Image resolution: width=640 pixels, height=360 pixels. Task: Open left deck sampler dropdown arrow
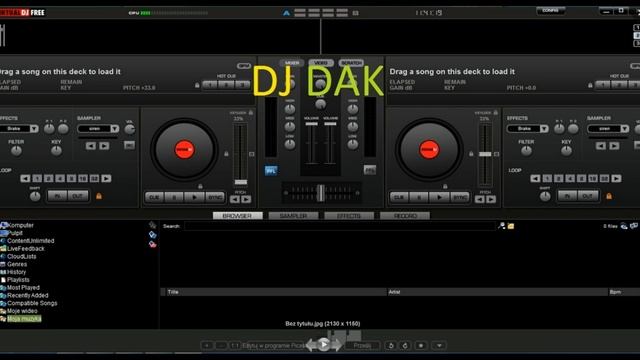[x=115, y=129]
